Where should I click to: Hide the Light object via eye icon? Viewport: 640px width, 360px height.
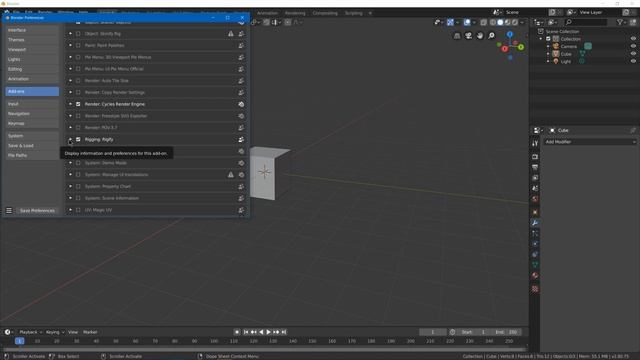[x=633, y=61]
